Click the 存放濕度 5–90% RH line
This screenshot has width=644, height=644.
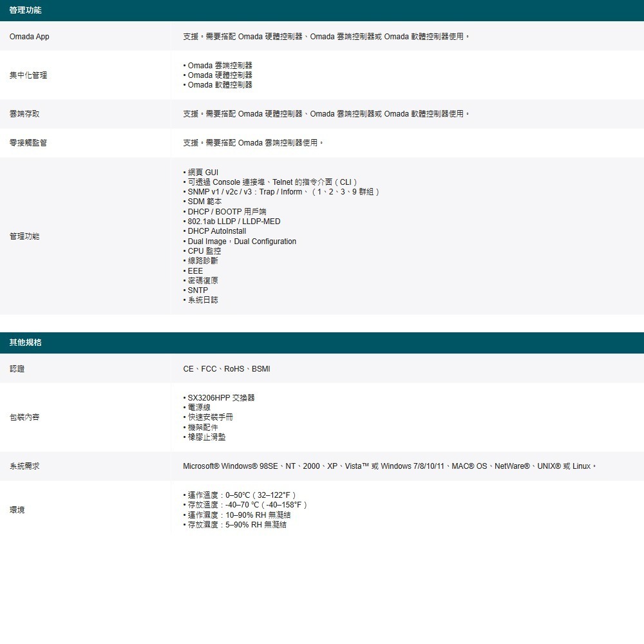pos(235,525)
